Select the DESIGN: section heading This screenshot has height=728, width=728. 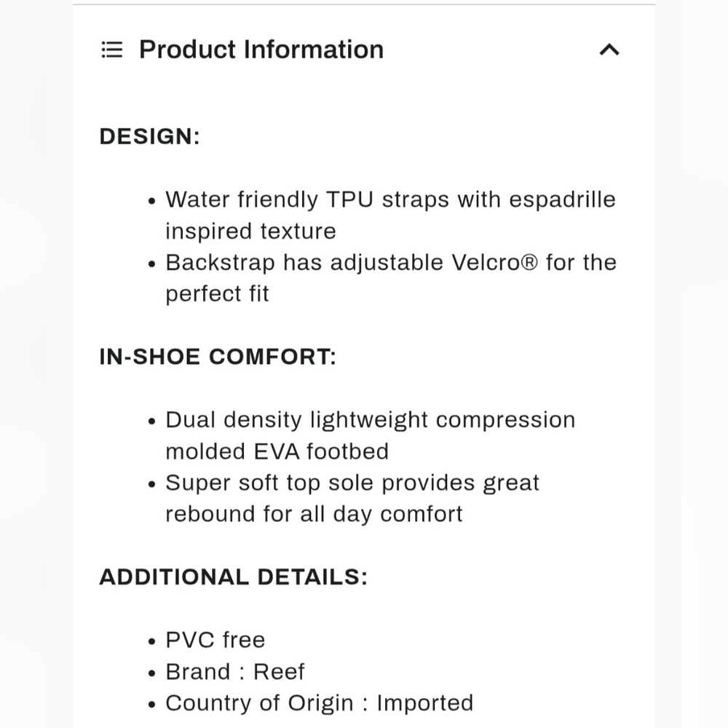click(x=149, y=137)
